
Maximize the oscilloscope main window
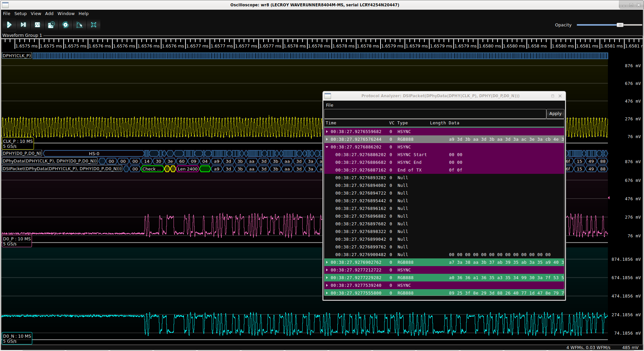(631, 5)
